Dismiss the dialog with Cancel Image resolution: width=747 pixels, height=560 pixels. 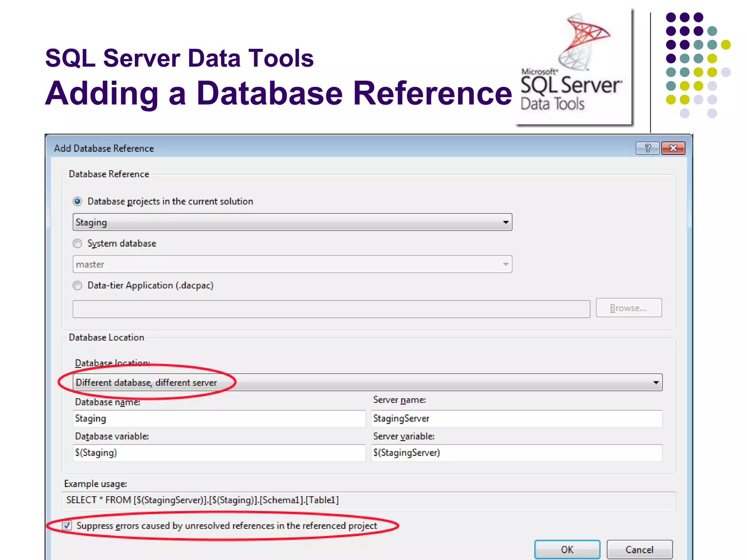click(x=639, y=549)
